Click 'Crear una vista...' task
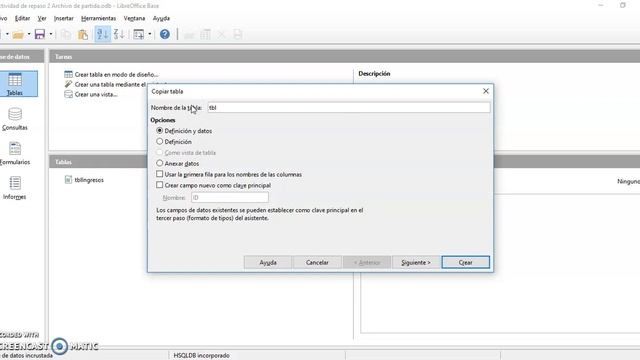640x360 pixels. [96, 94]
